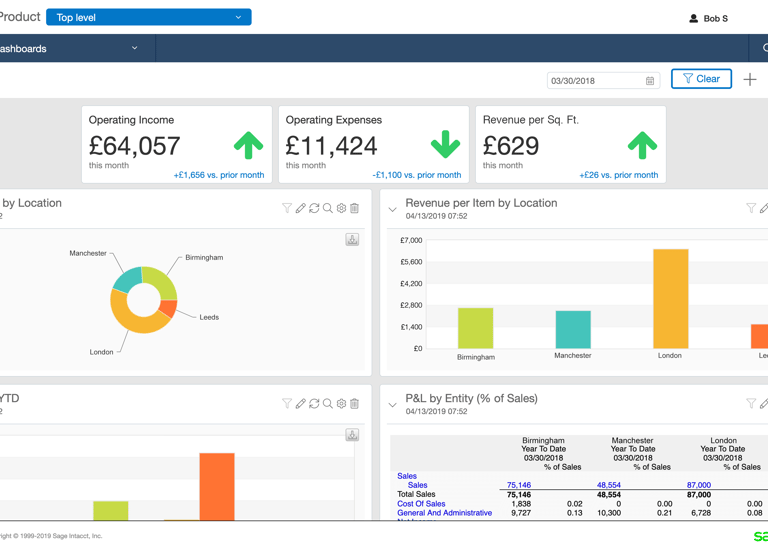Open Bob S user menu
The image size is (768, 550).
709,19
